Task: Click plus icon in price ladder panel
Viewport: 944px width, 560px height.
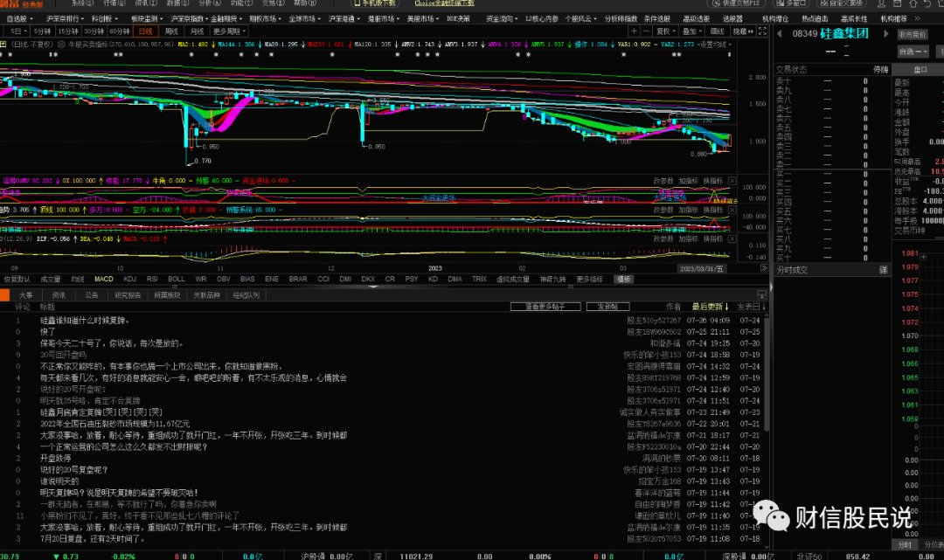Action: (x=924, y=257)
